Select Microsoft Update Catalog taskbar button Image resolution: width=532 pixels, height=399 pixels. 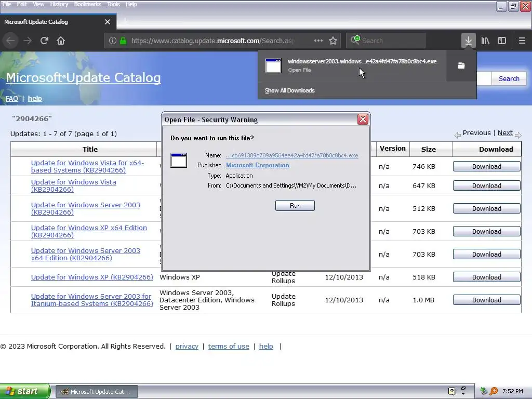click(97, 392)
